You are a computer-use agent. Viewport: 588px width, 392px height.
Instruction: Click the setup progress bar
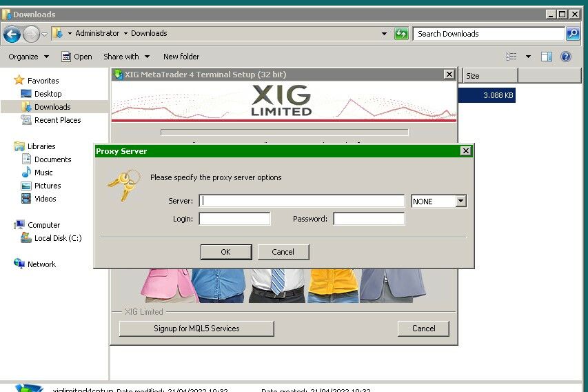[284, 133]
